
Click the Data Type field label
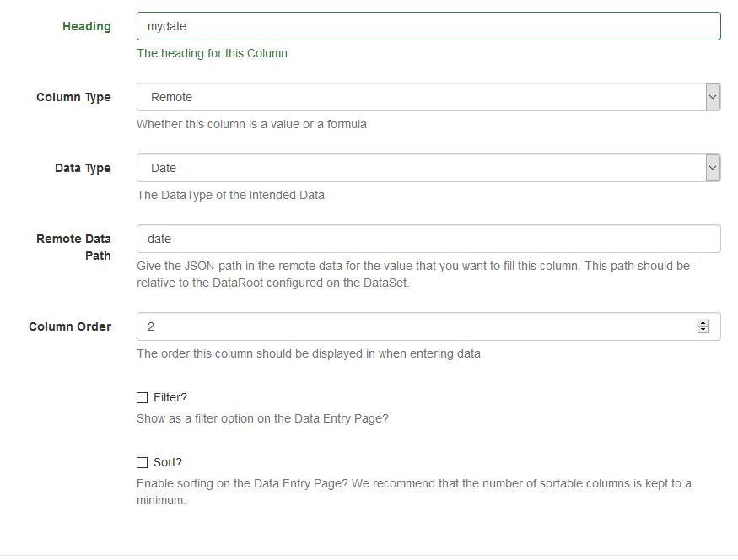click(83, 168)
